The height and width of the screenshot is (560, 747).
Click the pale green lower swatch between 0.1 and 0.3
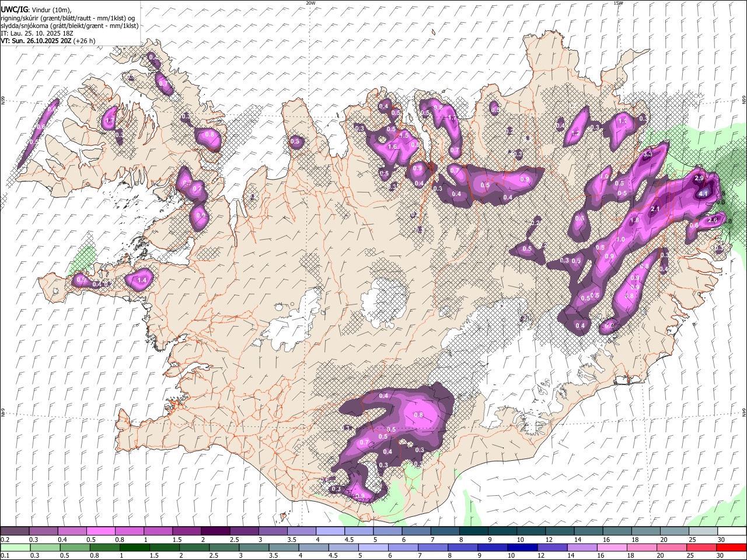15,548
